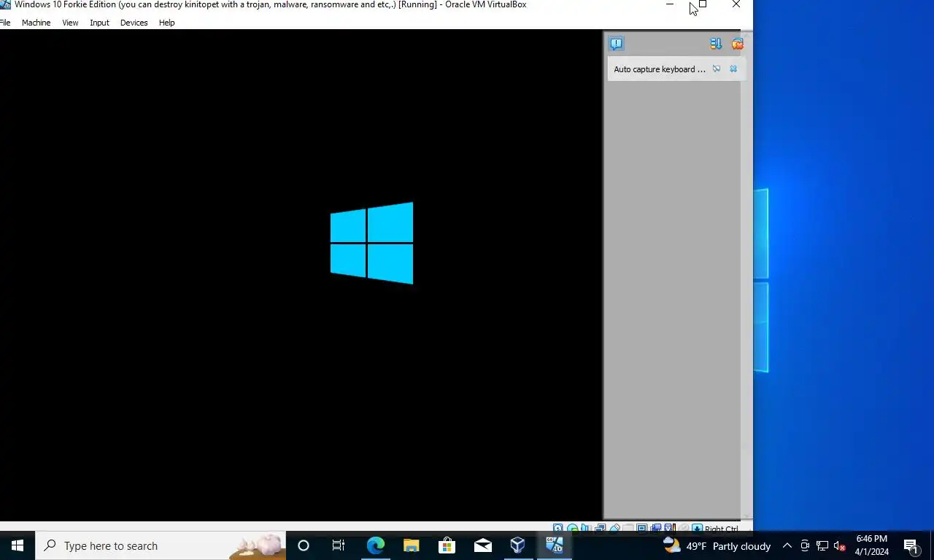Click inside the VM guest display
Image resolution: width=934 pixels, height=560 pixels.
(301, 275)
